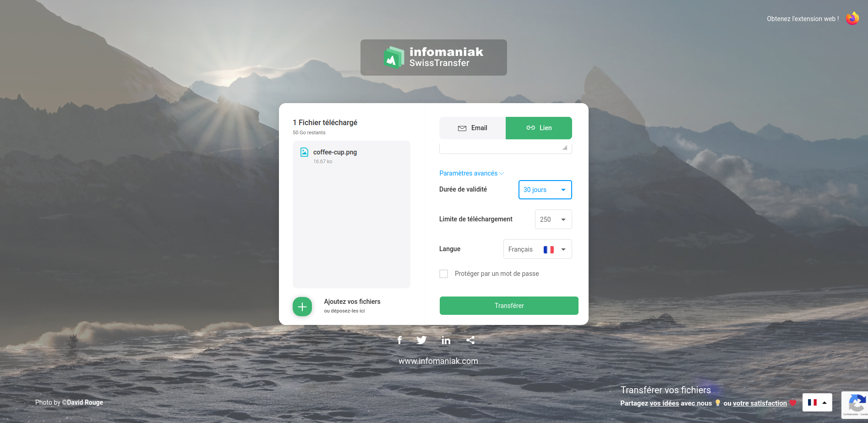Open the Limite de téléchargement dropdown
Viewport: 868px width, 423px height.
pos(553,220)
